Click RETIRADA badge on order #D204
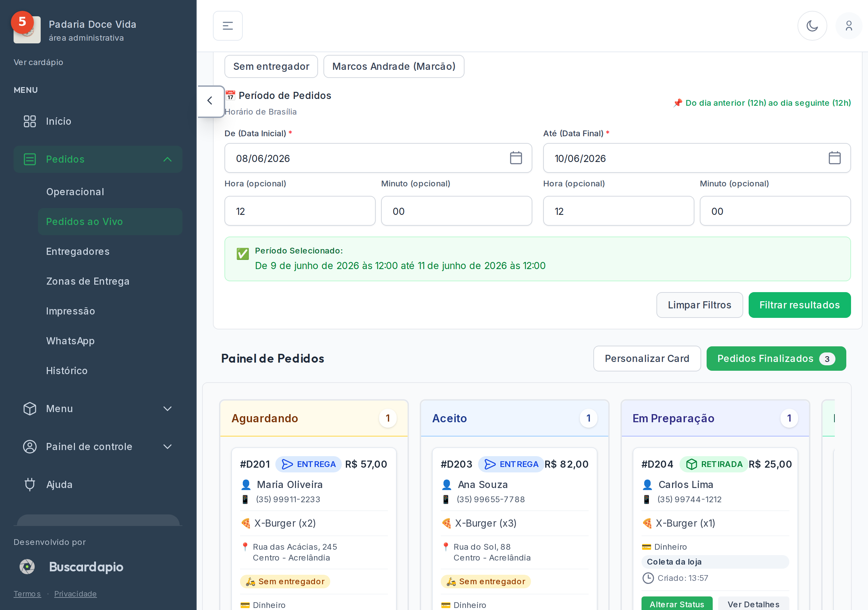 tap(714, 464)
